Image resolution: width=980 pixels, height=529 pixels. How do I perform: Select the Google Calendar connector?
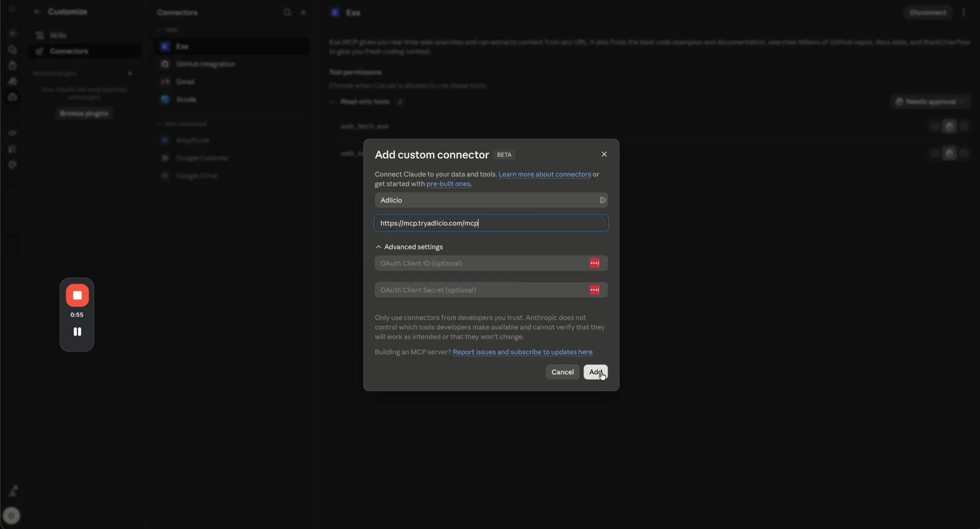pos(232,158)
